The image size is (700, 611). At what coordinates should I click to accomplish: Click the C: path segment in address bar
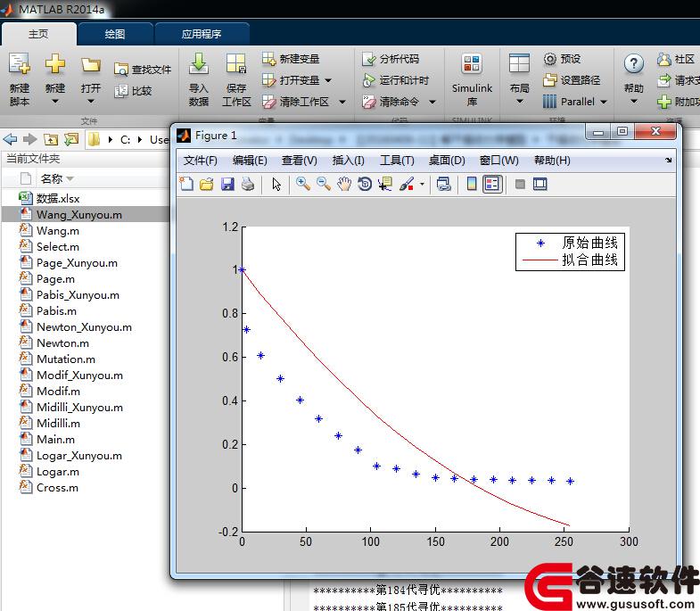coord(125,139)
